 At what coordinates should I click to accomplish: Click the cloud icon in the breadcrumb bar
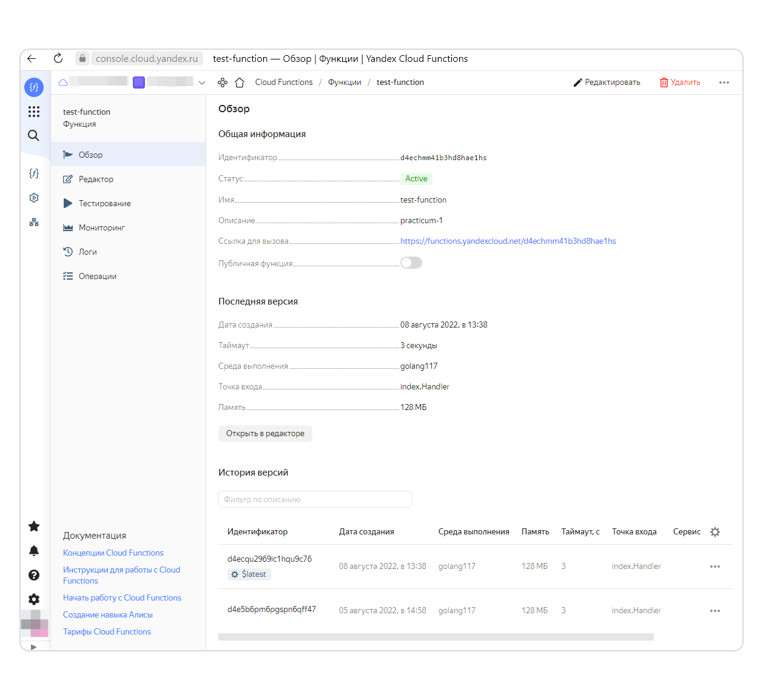click(x=63, y=82)
